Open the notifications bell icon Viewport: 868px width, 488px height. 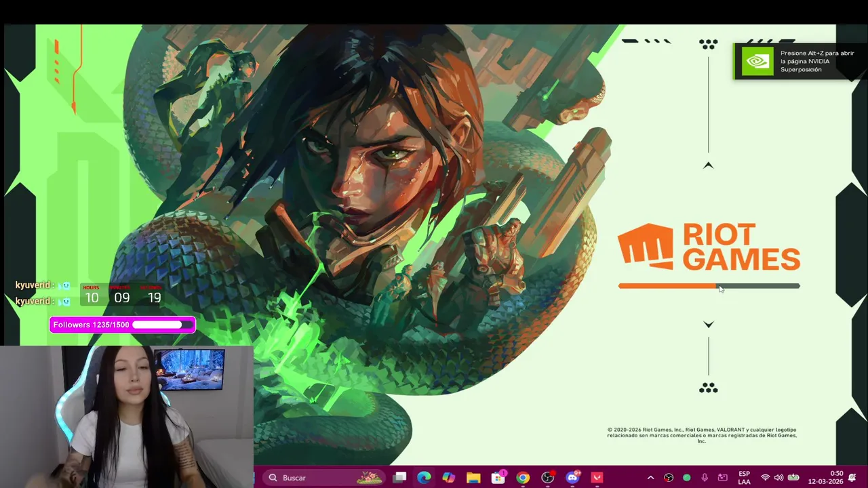pyautogui.click(x=852, y=478)
